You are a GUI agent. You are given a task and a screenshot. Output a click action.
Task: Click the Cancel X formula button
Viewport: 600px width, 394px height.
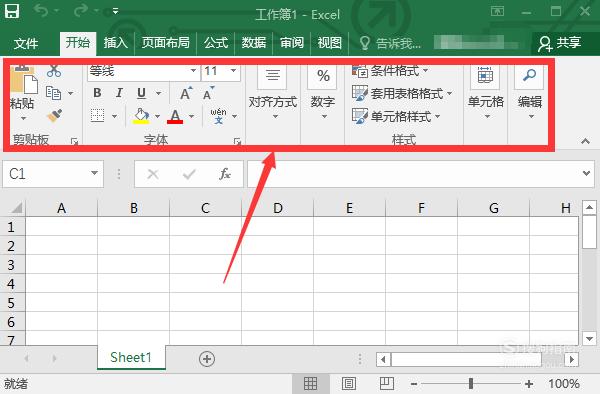[x=153, y=174]
